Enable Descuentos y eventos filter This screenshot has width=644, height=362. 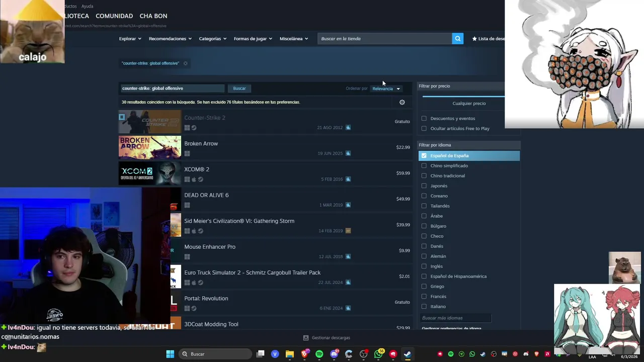[x=424, y=119]
